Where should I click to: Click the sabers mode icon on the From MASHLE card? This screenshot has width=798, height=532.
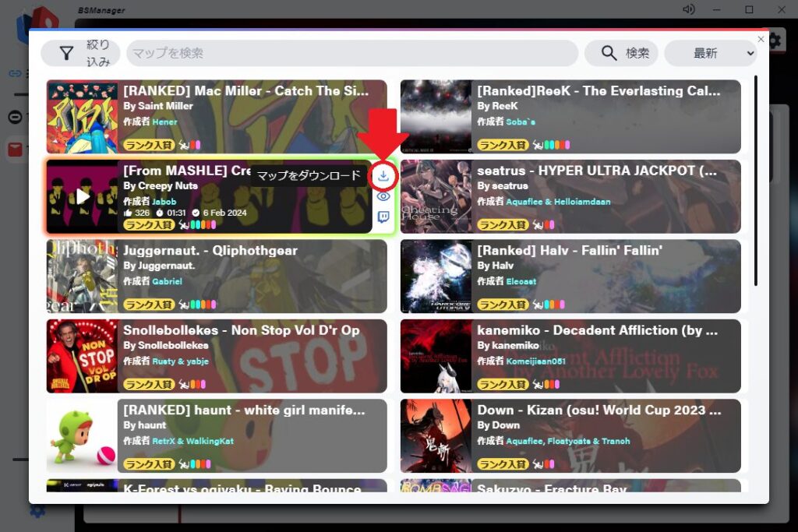[x=184, y=225]
